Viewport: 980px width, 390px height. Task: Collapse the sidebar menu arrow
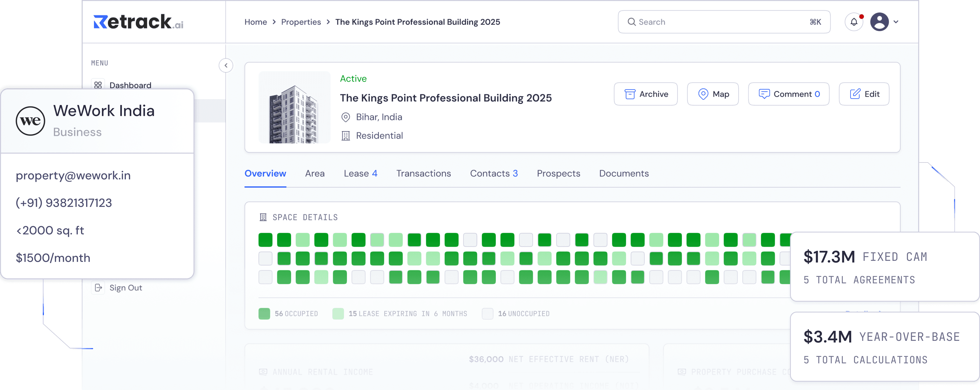226,66
